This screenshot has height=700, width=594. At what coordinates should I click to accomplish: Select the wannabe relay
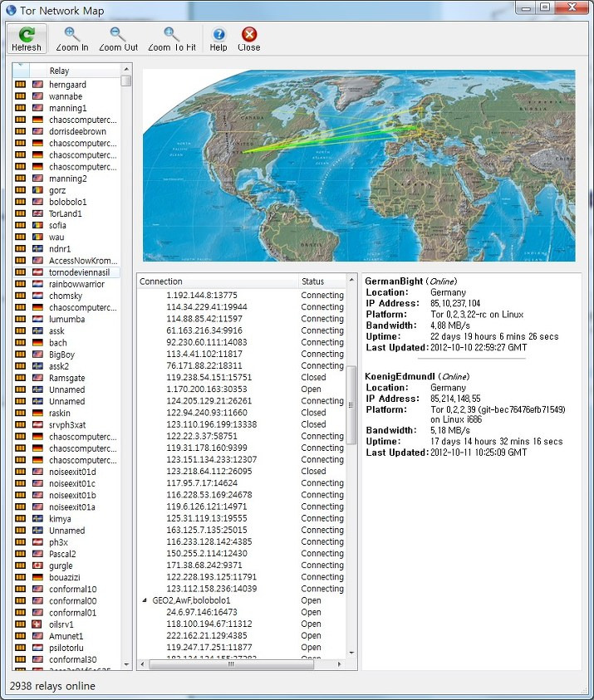pos(66,96)
